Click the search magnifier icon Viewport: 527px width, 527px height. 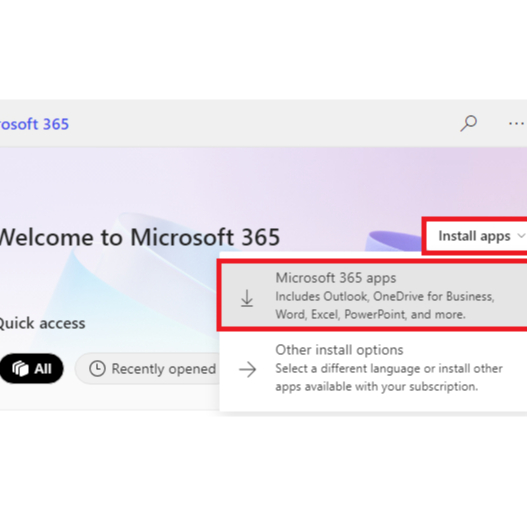(469, 123)
